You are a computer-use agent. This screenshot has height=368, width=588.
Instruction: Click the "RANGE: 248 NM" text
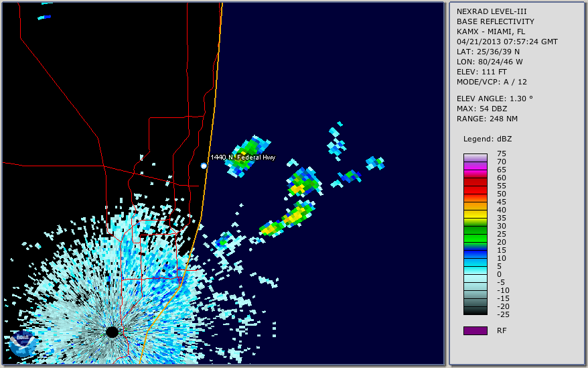click(487, 119)
